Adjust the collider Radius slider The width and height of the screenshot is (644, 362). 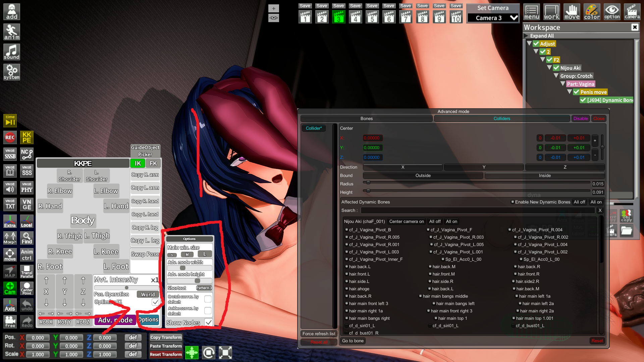click(x=368, y=182)
